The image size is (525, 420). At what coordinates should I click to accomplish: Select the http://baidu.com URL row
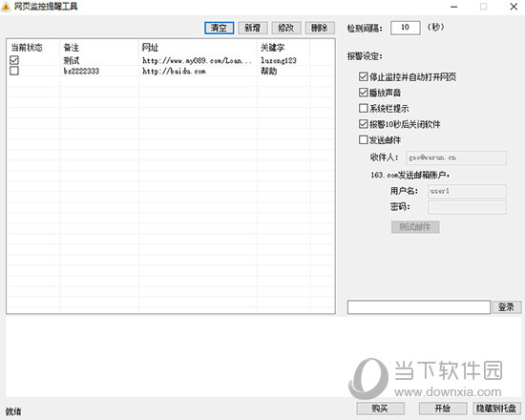coord(171,71)
